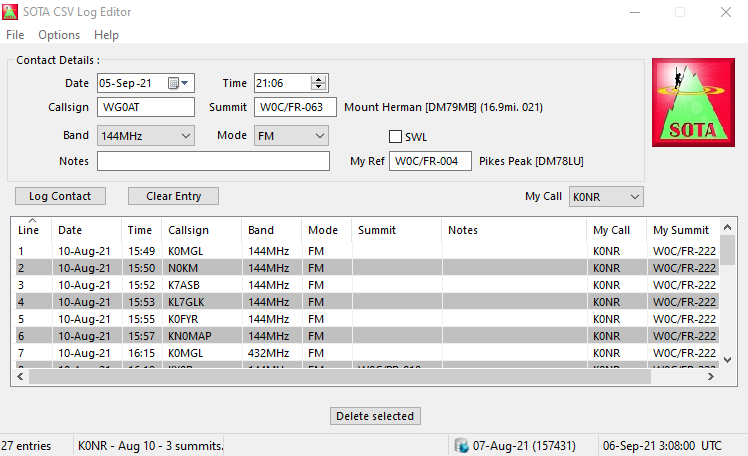The image size is (748, 456).
Task: Enable the SWL checkbox
Action: coord(396,137)
